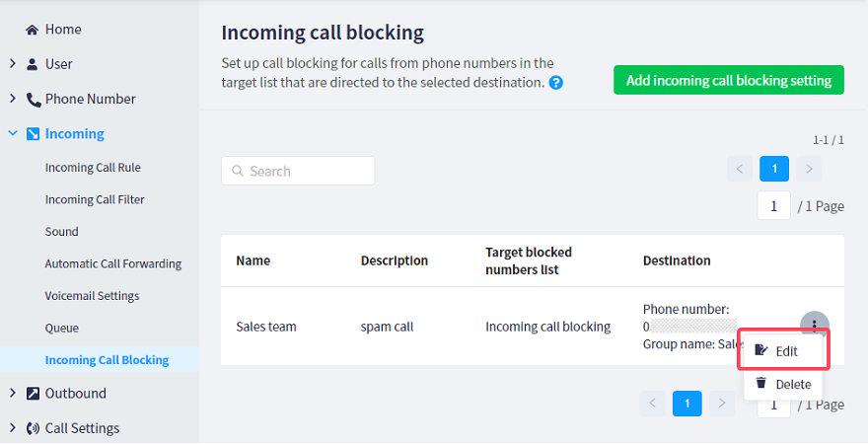Expand the Phone Number section
The height and width of the screenshot is (444, 868).
coord(13,99)
